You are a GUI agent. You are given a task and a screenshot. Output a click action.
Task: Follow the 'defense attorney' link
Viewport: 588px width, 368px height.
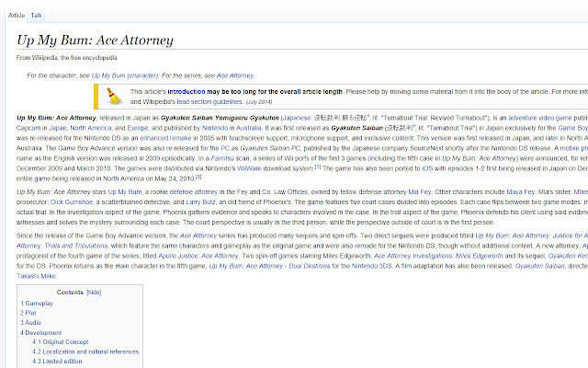[194, 192]
